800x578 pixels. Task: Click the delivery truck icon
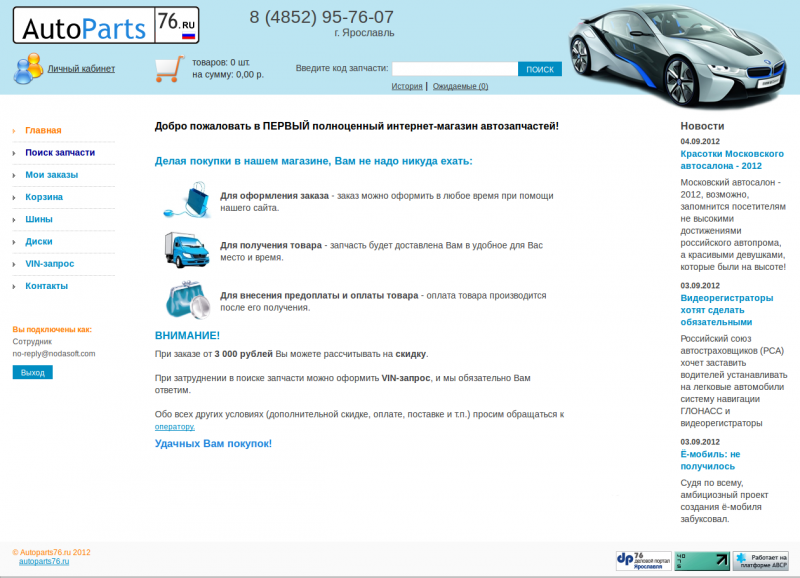[x=186, y=250]
